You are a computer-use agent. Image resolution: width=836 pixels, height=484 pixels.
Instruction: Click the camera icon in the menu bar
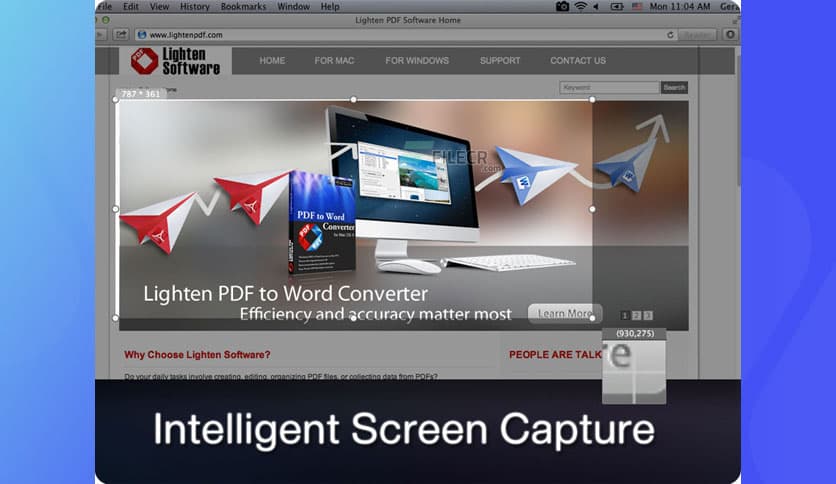coord(562,6)
